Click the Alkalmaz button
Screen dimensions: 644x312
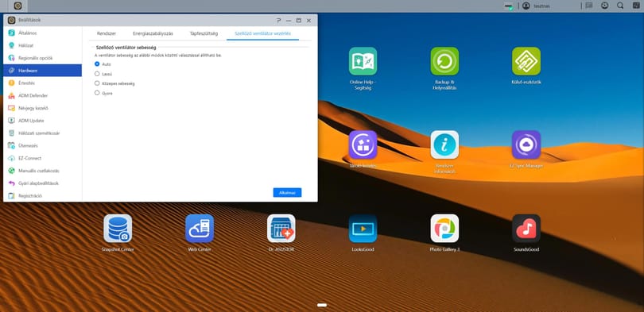pyautogui.click(x=288, y=193)
